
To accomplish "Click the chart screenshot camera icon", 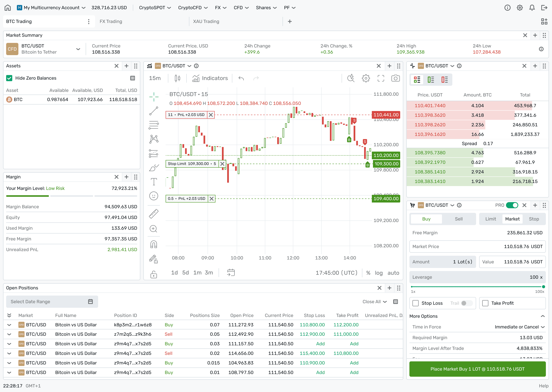I will [x=395, y=78].
